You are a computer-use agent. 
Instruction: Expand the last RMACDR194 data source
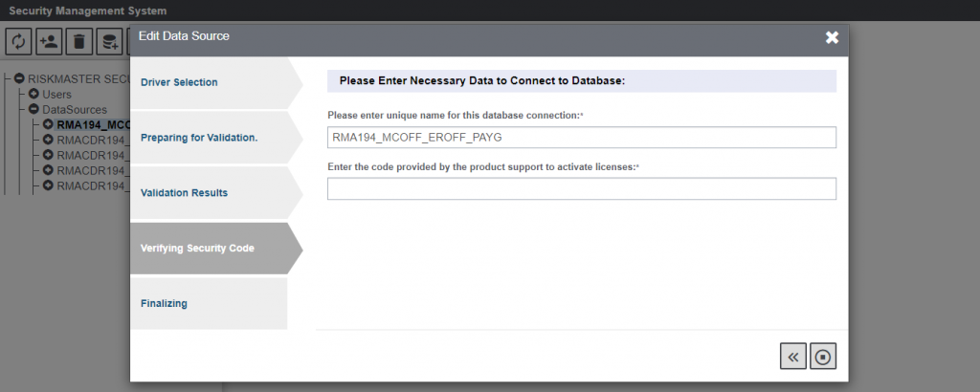click(x=48, y=185)
